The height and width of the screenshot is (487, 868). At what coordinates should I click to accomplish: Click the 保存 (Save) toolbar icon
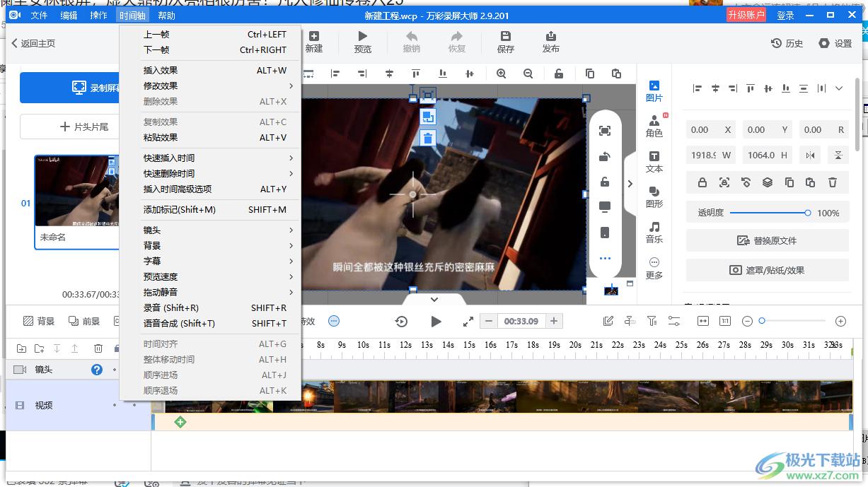pos(505,42)
